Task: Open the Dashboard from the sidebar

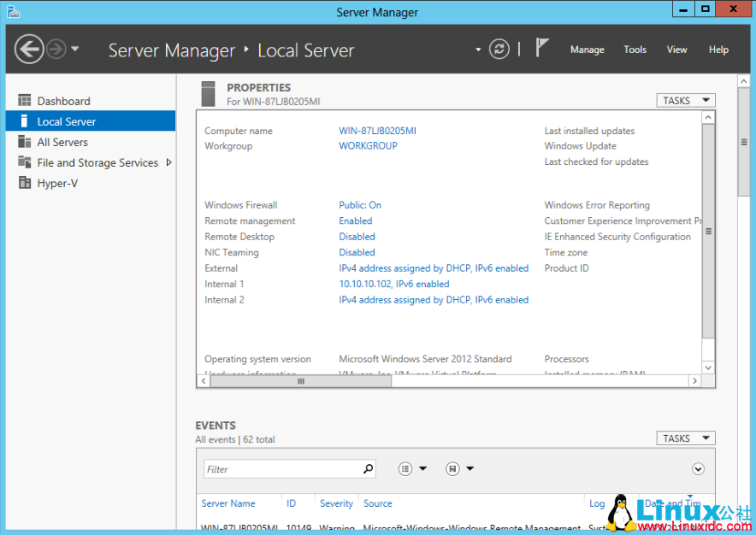Action: pos(64,100)
